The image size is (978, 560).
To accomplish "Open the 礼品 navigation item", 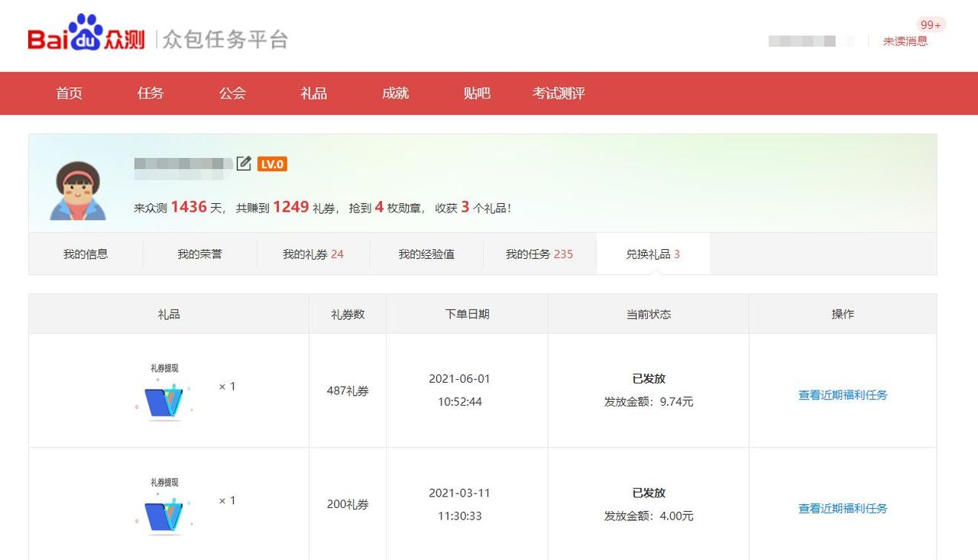I will click(x=313, y=93).
